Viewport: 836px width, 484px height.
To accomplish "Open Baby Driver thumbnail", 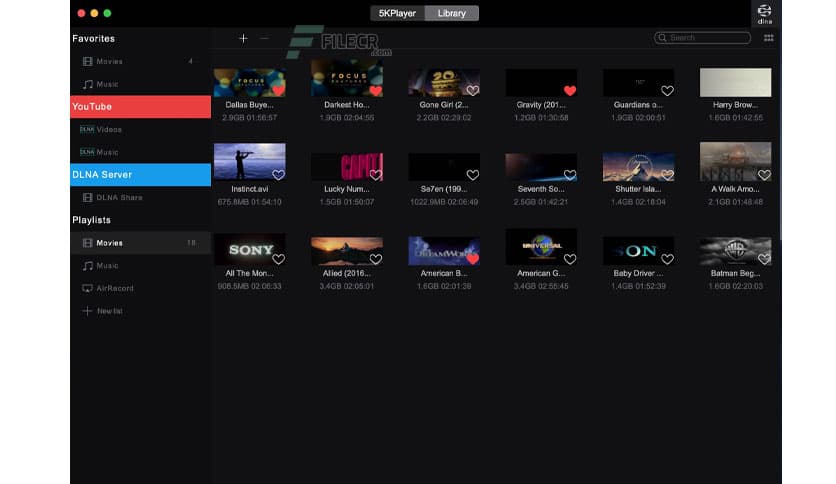I will click(x=638, y=251).
